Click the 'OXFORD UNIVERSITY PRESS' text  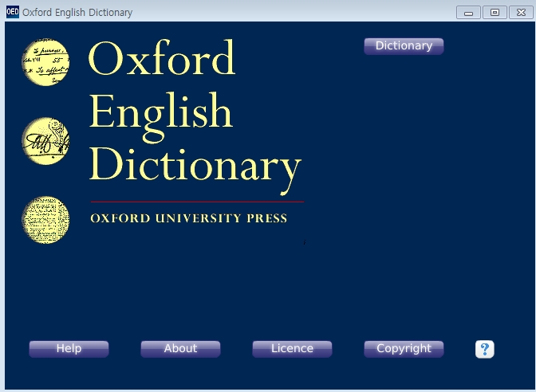pyautogui.click(x=189, y=218)
